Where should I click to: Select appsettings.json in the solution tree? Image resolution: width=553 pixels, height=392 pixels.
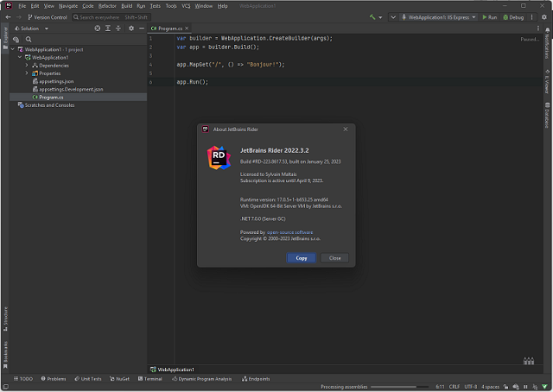(x=57, y=81)
